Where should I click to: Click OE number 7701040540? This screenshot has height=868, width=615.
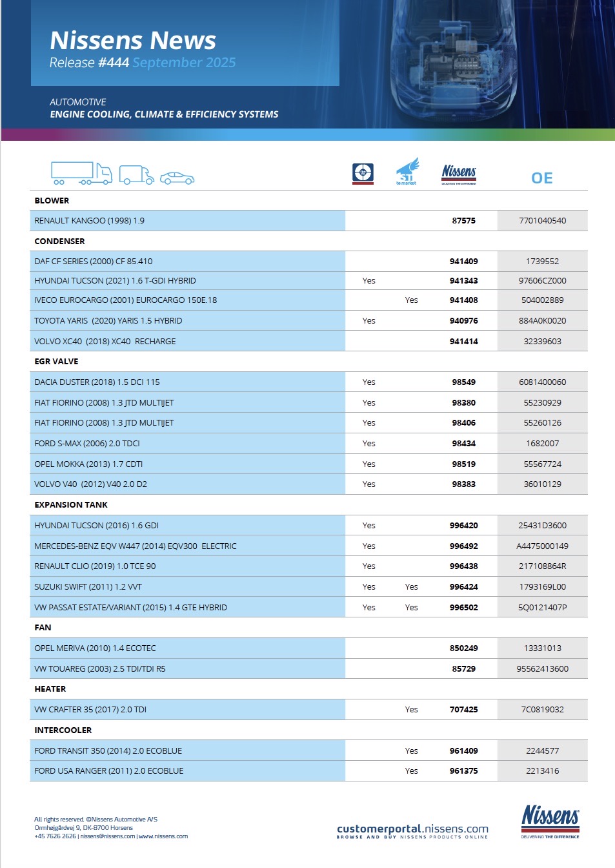pyautogui.click(x=542, y=221)
